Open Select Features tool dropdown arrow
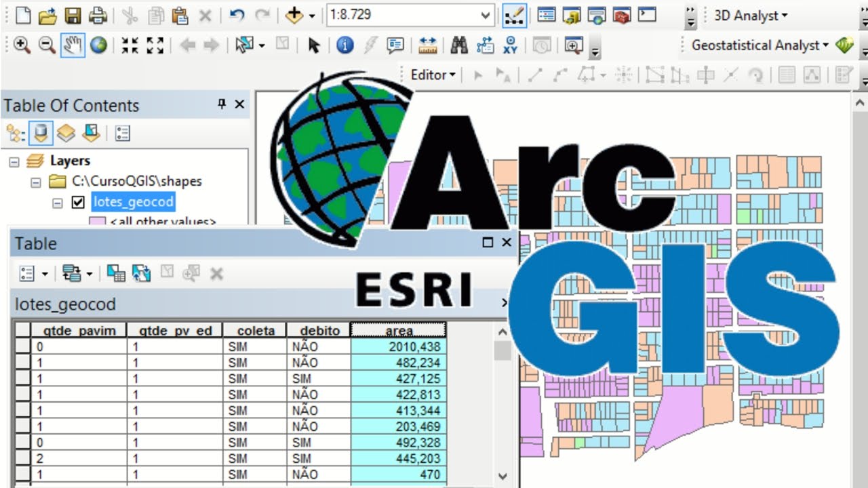Viewport: 868px width, 488px height. [262, 46]
